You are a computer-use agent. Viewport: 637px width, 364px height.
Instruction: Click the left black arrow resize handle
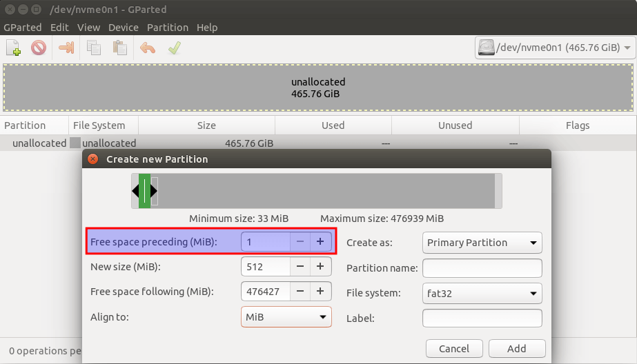coord(135,191)
